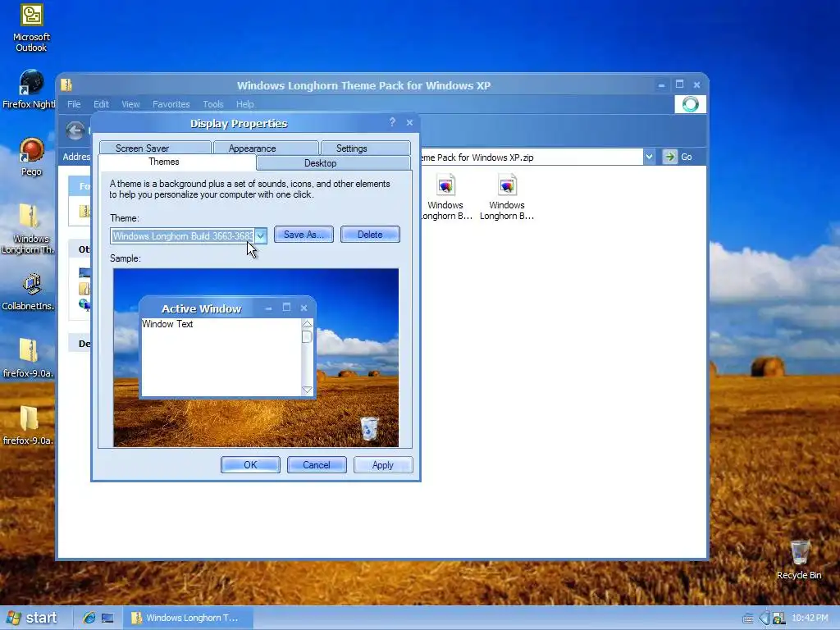Click the Apply button
This screenshot has width=840, height=630.
pyautogui.click(x=383, y=464)
